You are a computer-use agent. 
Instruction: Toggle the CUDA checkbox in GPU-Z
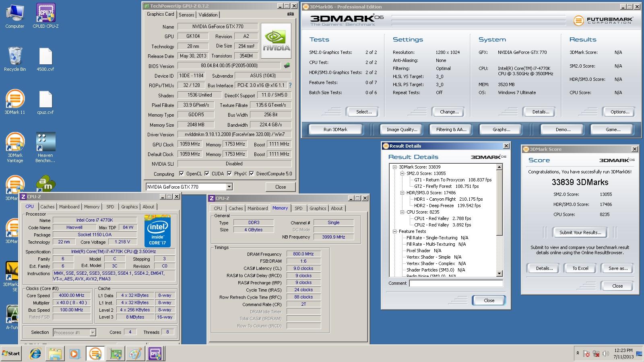207,174
